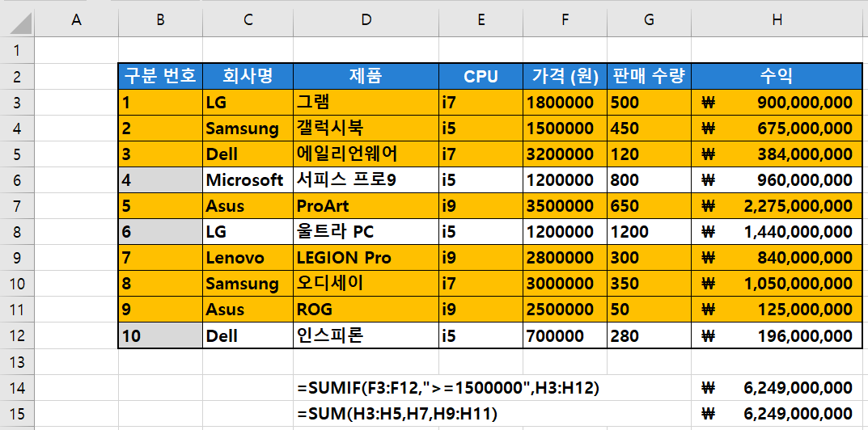Image resolution: width=868 pixels, height=430 pixels.
Task: Select the 오디세이 product cell
Action: tap(366, 284)
